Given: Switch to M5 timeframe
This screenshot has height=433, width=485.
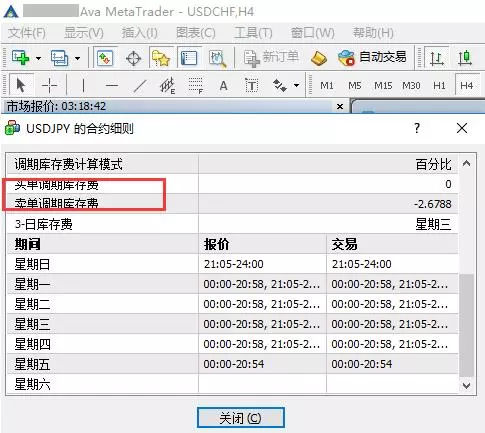Looking at the screenshot, I should [355, 86].
